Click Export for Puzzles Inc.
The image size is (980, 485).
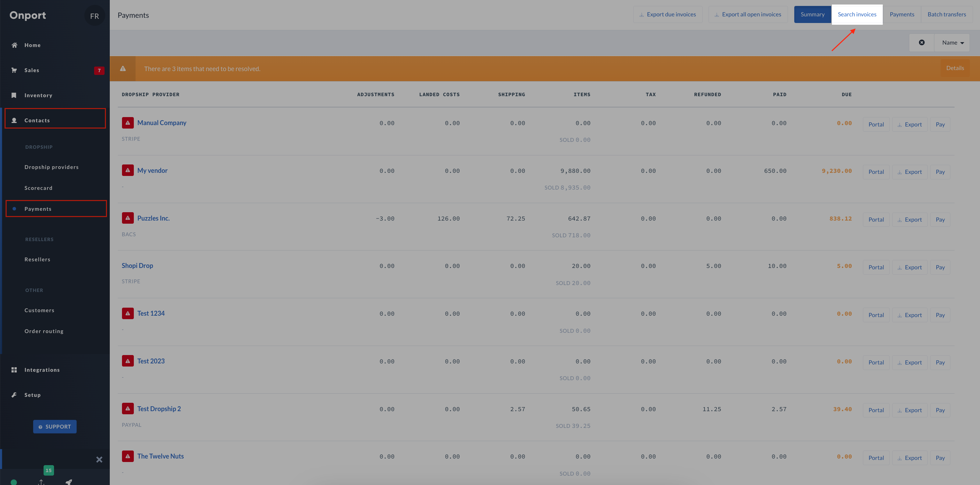[x=910, y=220]
